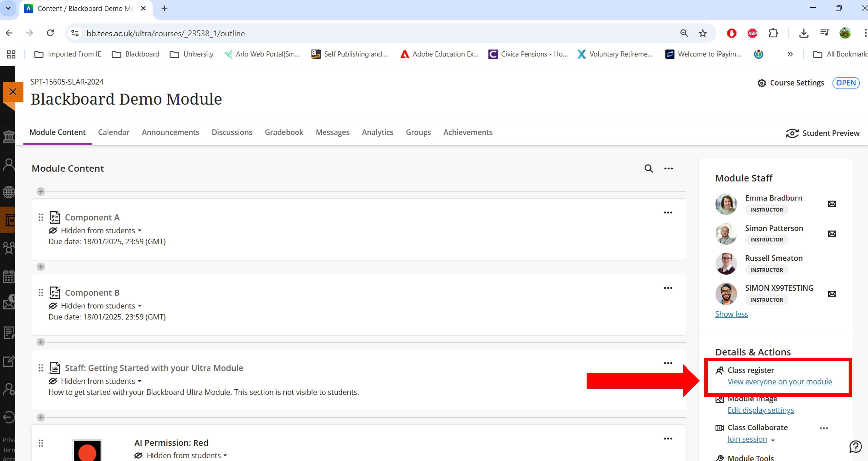Image resolution: width=868 pixels, height=461 pixels.
Task: Open more options for AI Permission: Red
Action: tap(668, 439)
